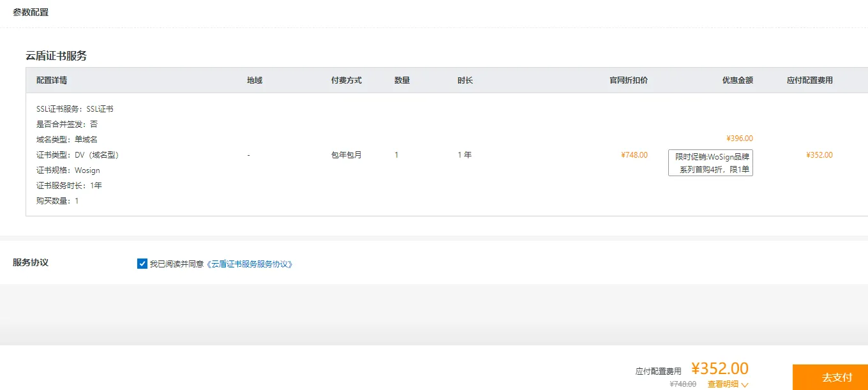
Task: Click the ¥748.00 discounted price cell
Action: tap(634, 155)
